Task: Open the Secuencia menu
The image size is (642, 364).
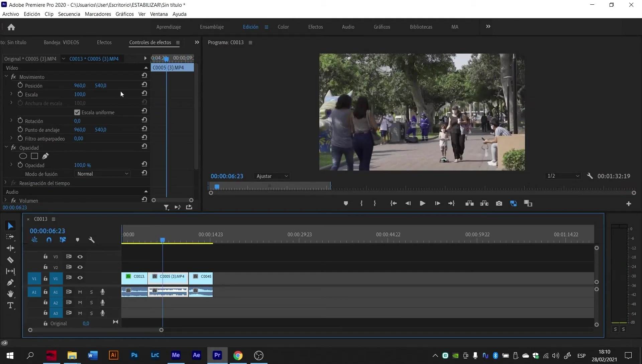Action: point(69,14)
